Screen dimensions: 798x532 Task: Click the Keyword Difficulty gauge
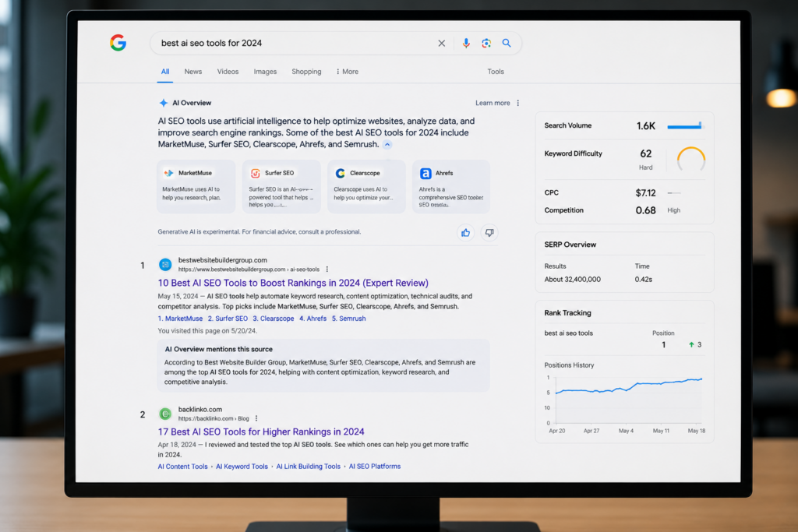(x=691, y=159)
